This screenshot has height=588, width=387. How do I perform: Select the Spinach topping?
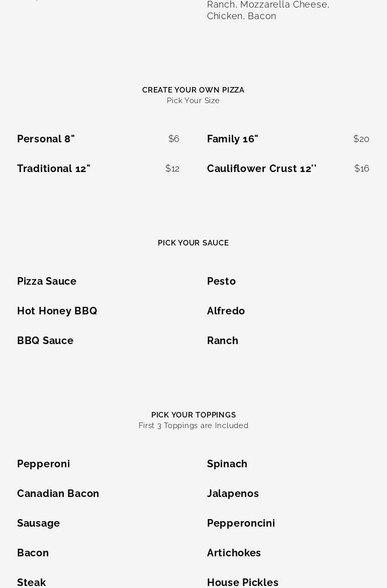pyautogui.click(x=227, y=464)
